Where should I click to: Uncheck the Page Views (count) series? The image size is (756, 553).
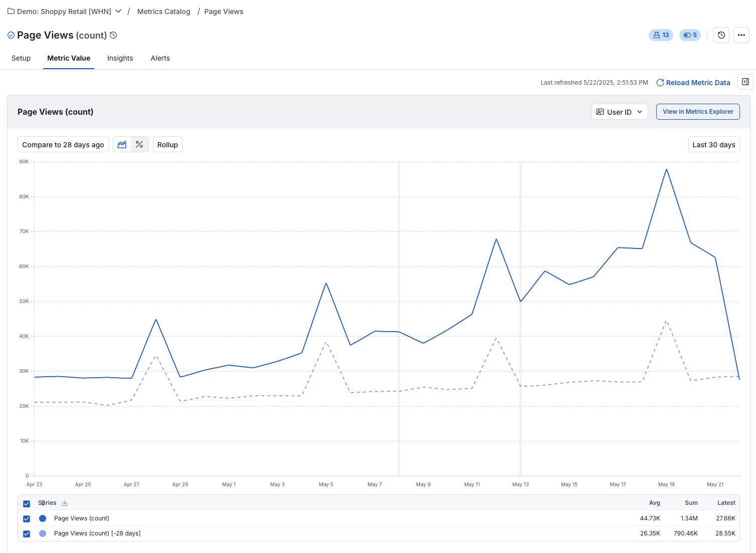[x=26, y=518]
